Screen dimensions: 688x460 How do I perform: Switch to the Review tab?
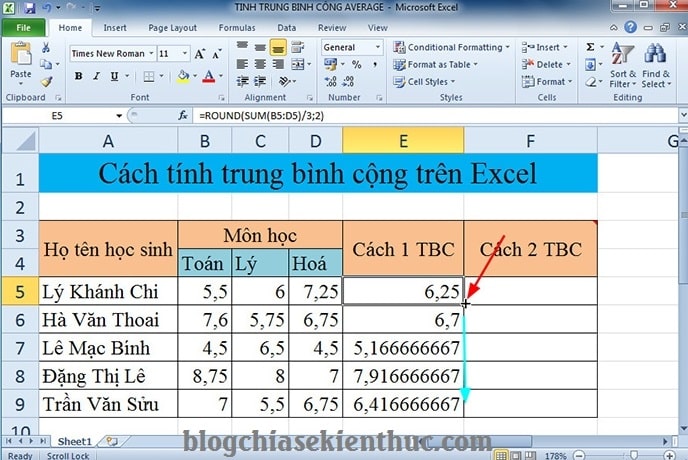[x=332, y=28]
